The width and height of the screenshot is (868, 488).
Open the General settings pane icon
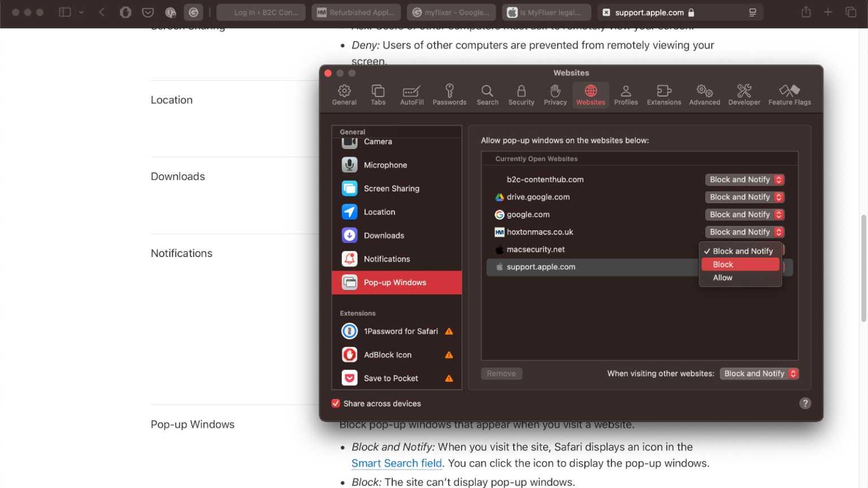(x=344, y=94)
